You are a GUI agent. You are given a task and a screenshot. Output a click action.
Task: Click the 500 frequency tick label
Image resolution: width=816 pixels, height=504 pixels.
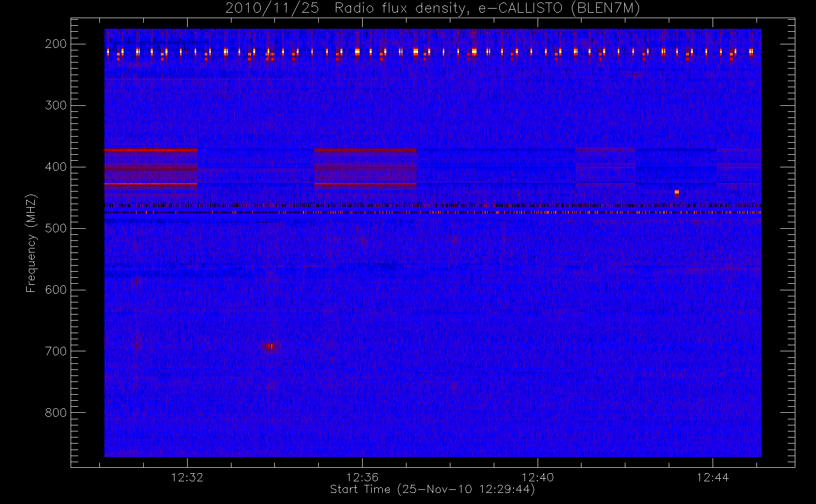56,228
